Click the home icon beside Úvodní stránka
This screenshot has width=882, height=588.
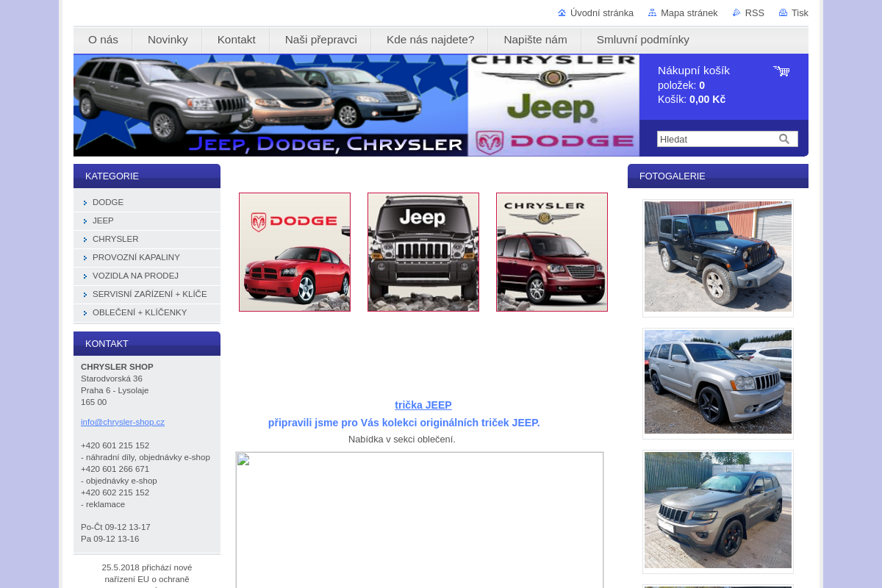[x=562, y=12]
